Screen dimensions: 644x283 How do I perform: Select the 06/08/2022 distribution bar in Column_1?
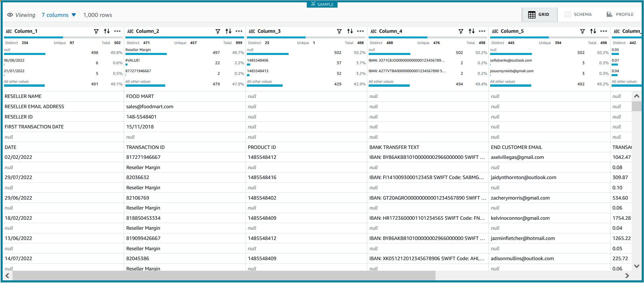point(4,65)
